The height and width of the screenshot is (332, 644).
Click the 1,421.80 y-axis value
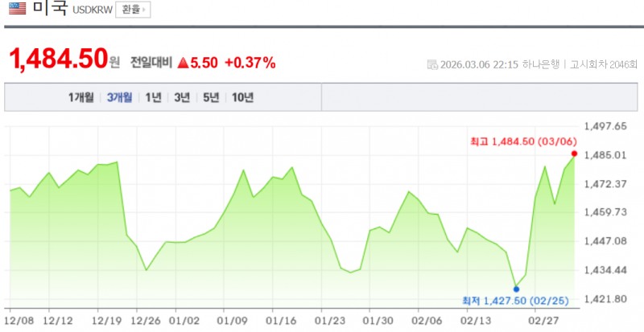click(x=606, y=299)
